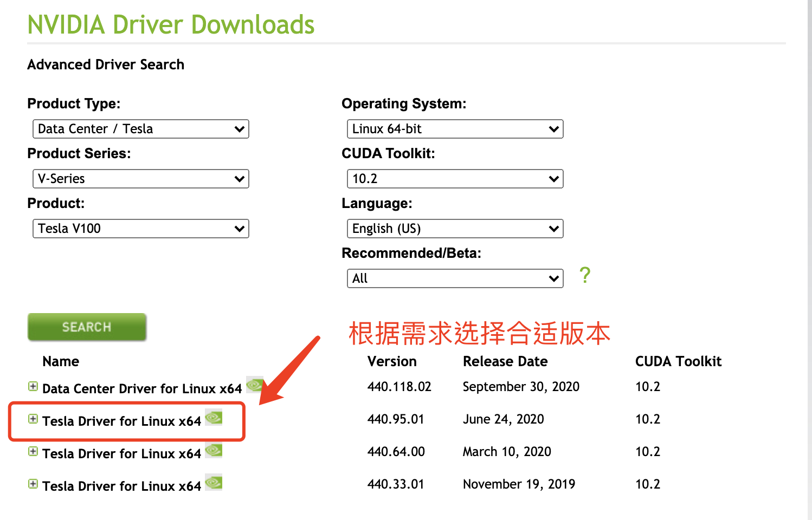Click the NVIDIA icon beside Data Center Driver

point(255,385)
